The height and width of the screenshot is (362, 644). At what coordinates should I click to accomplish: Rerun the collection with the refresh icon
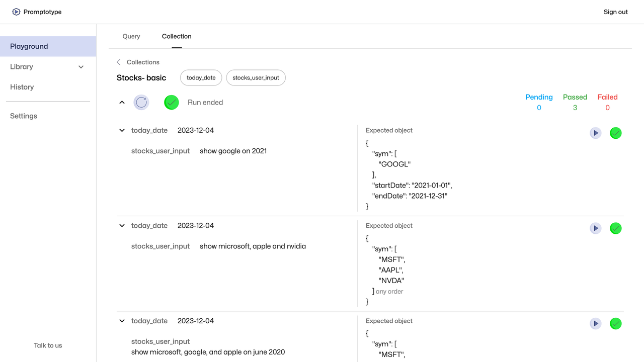point(141,103)
